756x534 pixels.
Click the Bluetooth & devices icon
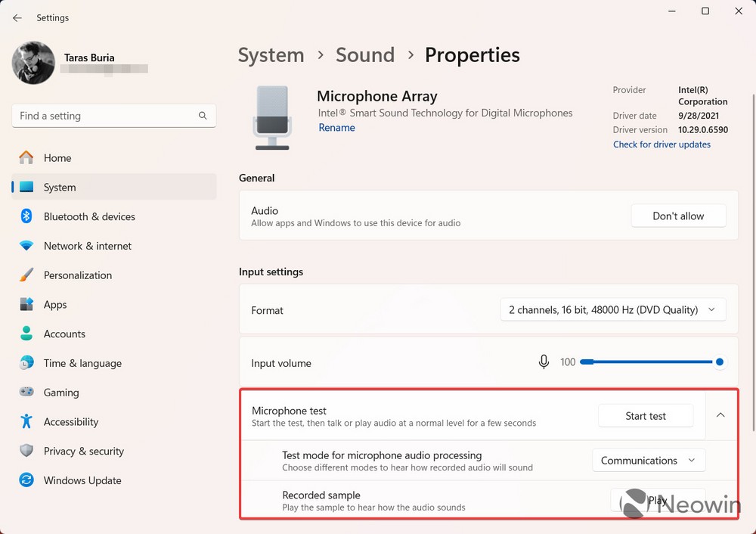pyautogui.click(x=26, y=216)
